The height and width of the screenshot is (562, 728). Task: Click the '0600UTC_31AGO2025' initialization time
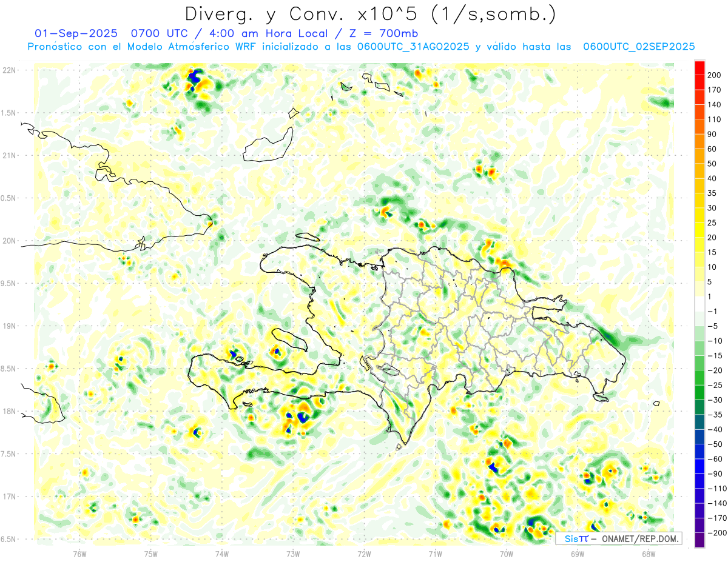[413, 47]
